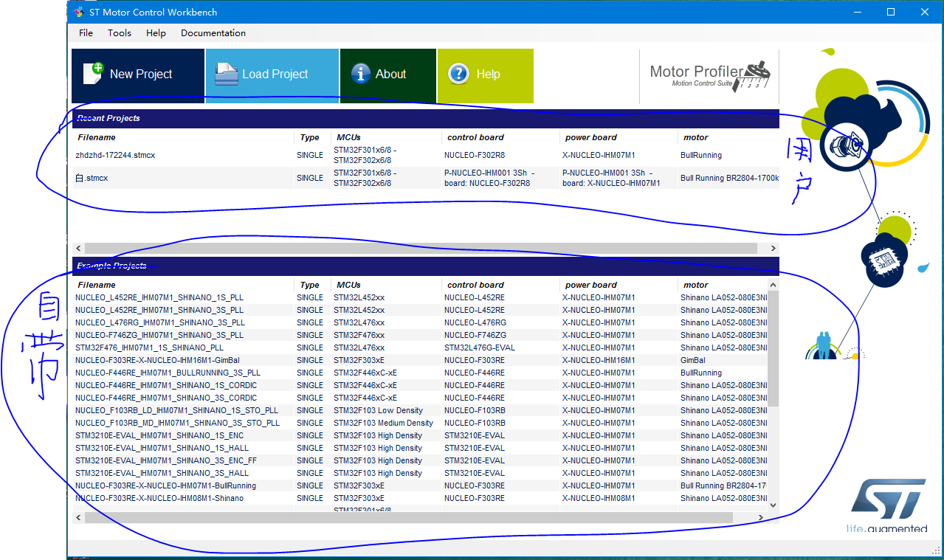Viewport: 944px width, 560px height.
Task: Click the Load Project folder icon
Action: click(227, 75)
